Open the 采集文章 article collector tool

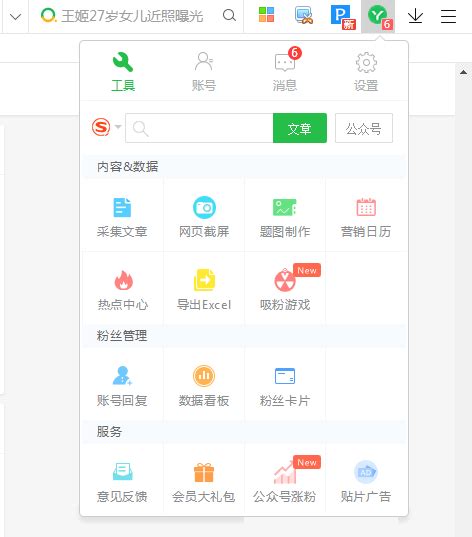click(x=122, y=217)
